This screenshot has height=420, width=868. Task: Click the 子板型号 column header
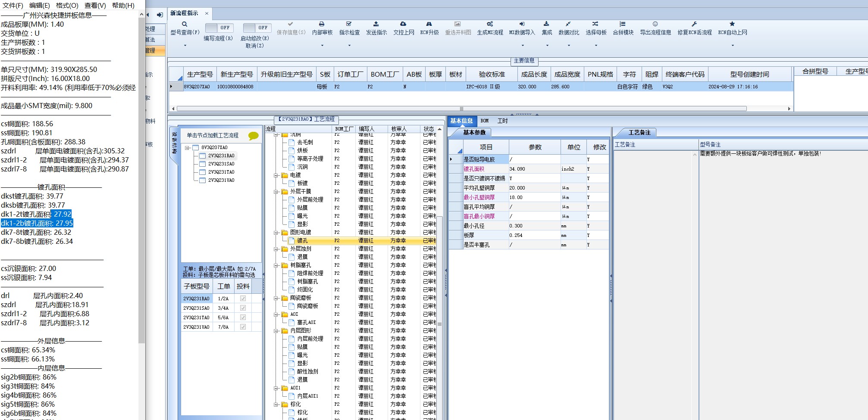pos(197,286)
